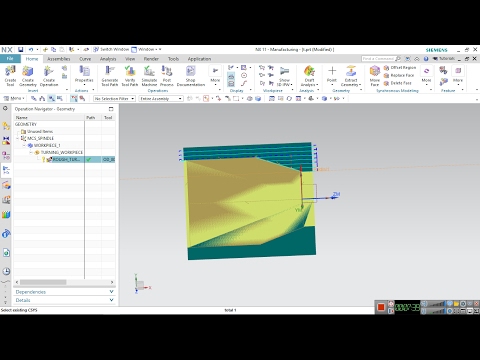Viewport: 480px width, 360px height.
Task: Click Verify Tool Path
Action: point(130,75)
